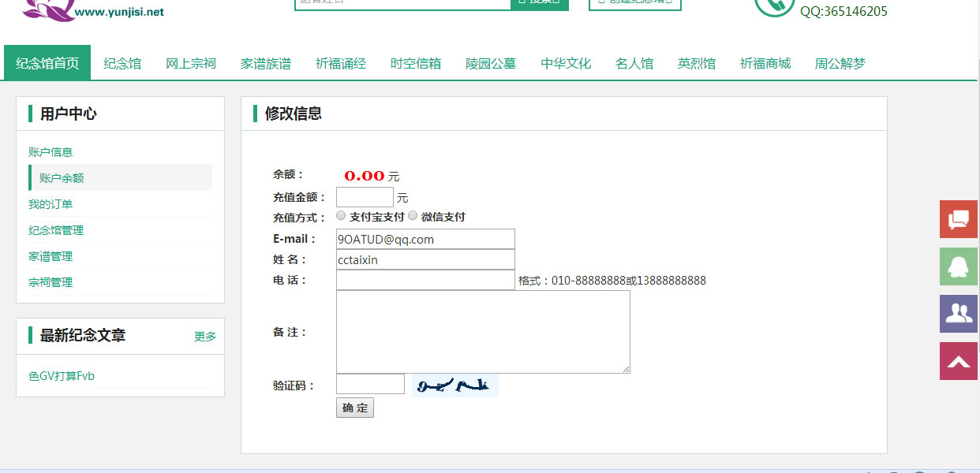Focus the 电话 phone input field
The height and width of the screenshot is (473, 980).
click(425, 280)
